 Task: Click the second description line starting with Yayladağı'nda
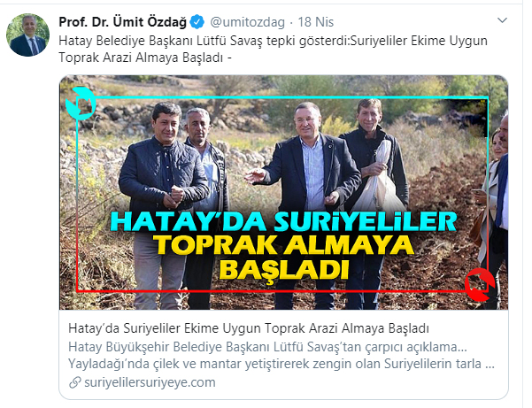[281, 364]
